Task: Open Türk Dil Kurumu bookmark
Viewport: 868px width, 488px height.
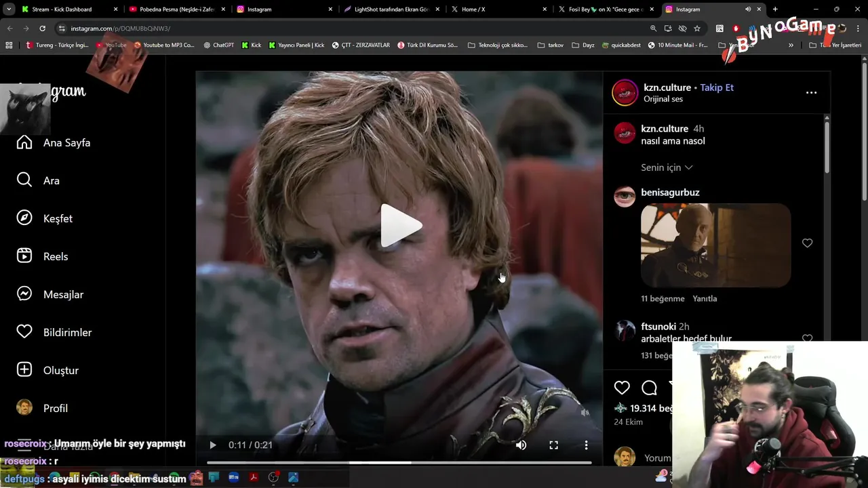Action: pyautogui.click(x=427, y=45)
